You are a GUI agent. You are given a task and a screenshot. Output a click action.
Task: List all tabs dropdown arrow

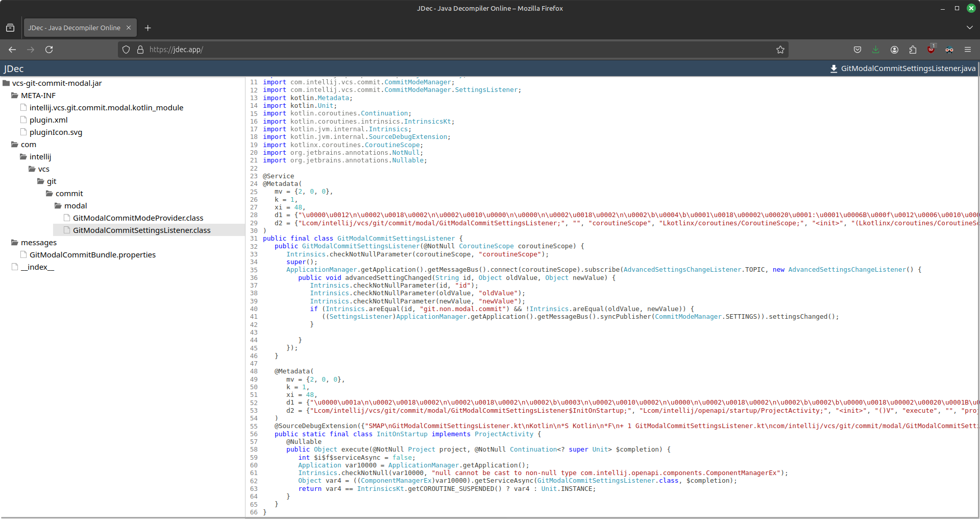969,28
